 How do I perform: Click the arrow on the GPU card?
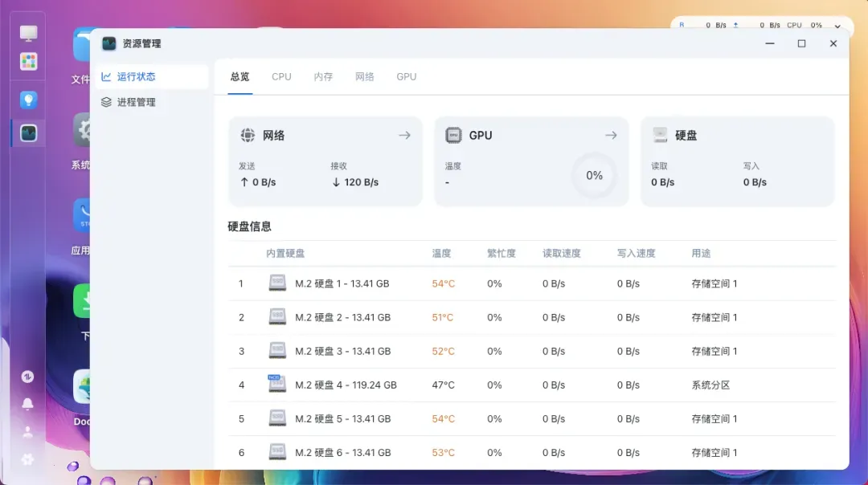[x=611, y=136]
